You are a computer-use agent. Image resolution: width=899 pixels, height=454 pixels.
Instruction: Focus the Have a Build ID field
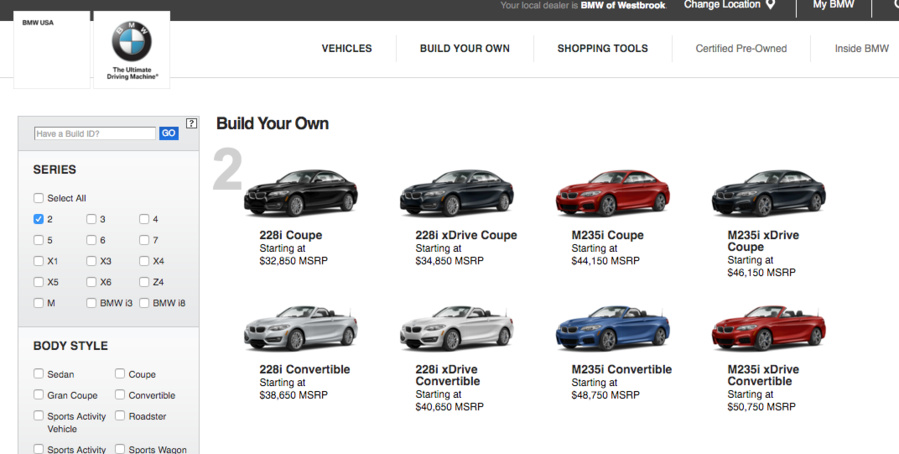(95, 134)
